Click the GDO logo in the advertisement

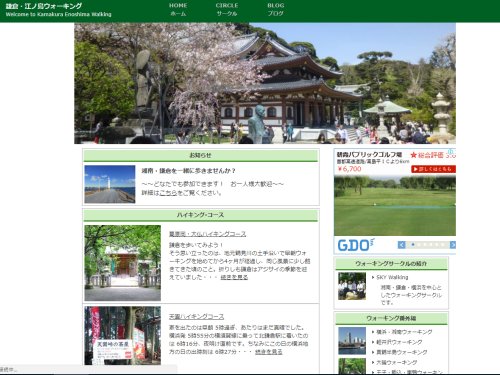coord(355,245)
